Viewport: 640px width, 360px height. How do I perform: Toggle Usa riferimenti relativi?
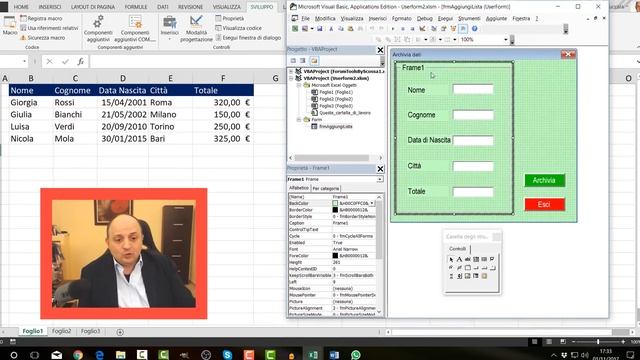[x=49, y=28]
